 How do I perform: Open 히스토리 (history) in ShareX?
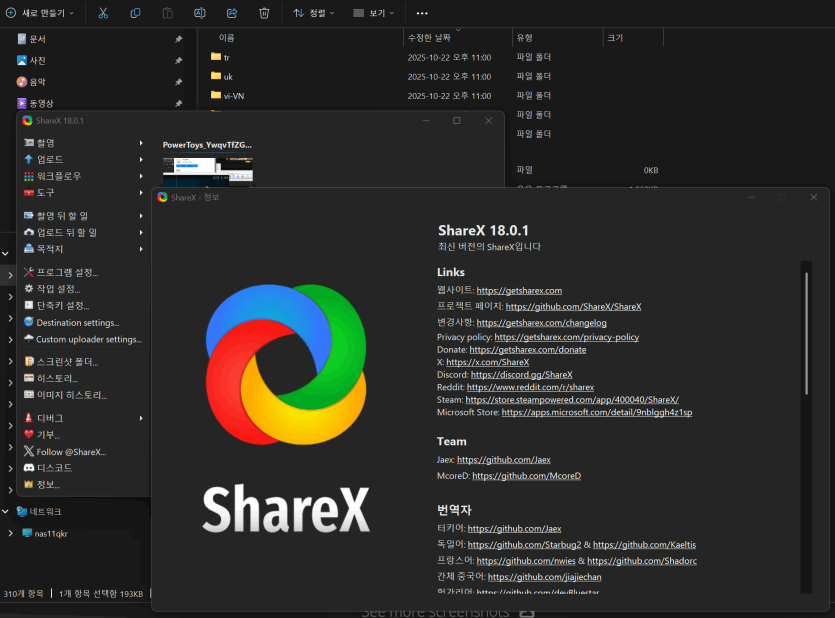pos(51,378)
